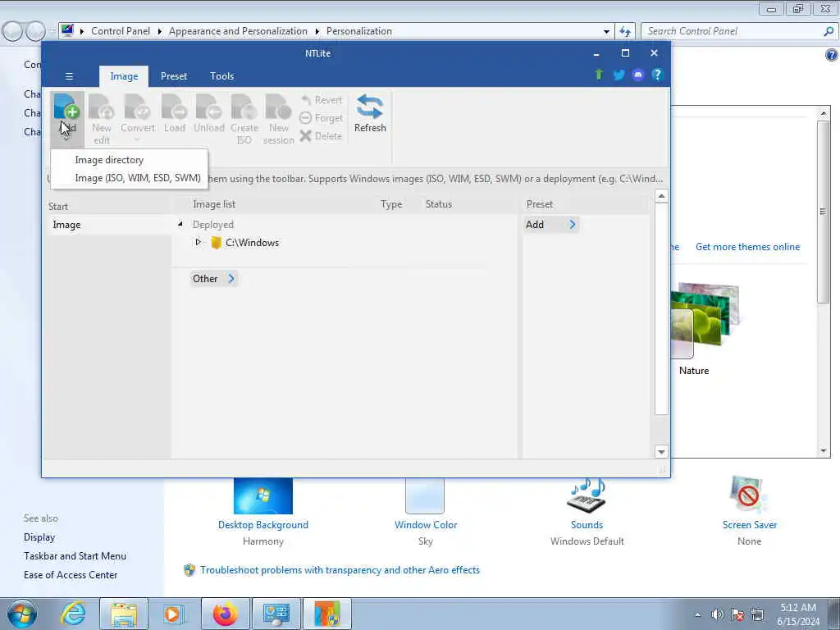Viewport: 840px width, 630px height.
Task: Open Ease of Access Center link
Action: pyautogui.click(x=71, y=575)
